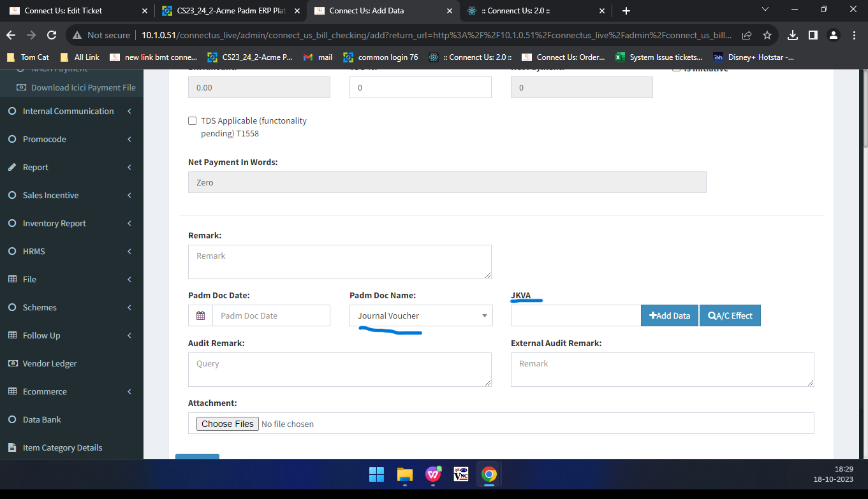This screenshot has width=868, height=499.
Task: Click the Choose Files button
Action: point(228,424)
